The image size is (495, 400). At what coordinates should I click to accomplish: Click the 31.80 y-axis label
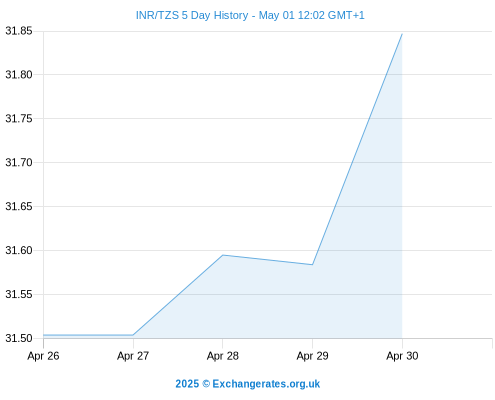[19, 75]
